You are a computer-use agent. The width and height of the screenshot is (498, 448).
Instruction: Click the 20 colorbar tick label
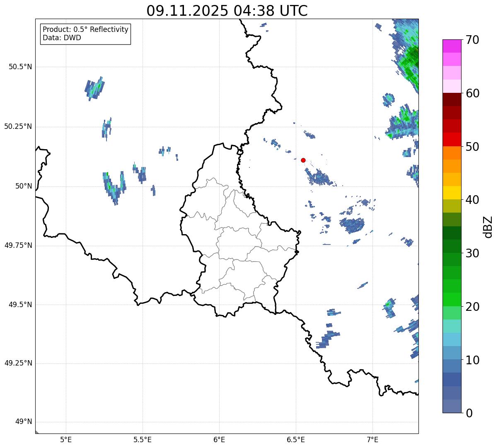tap(472, 307)
